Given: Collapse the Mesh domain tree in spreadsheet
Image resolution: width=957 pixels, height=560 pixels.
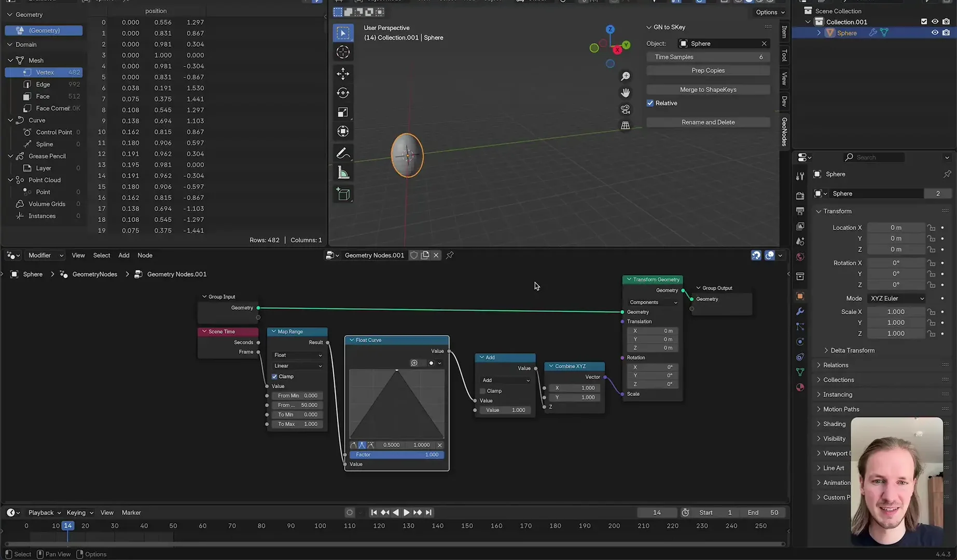Looking at the screenshot, I should click(x=10, y=60).
